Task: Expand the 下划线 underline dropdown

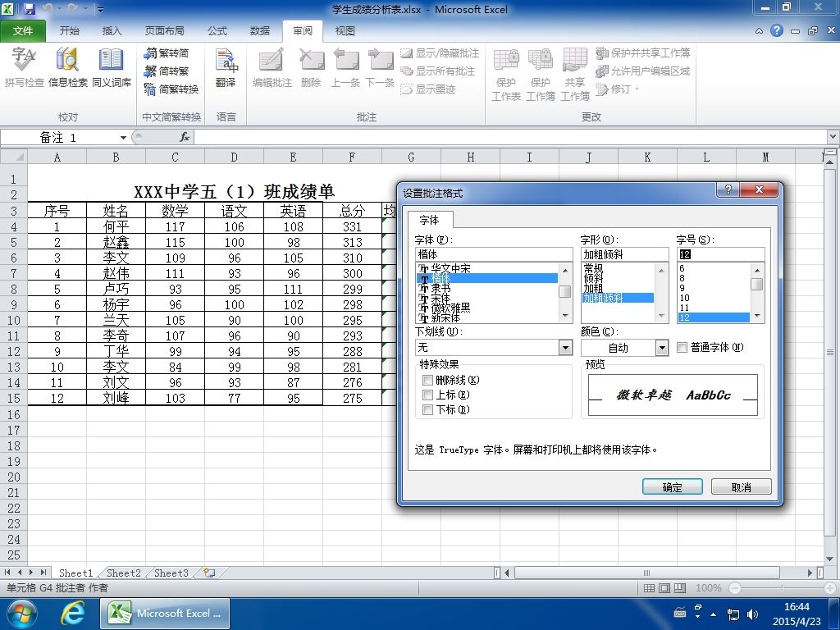Action: click(x=565, y=348)
